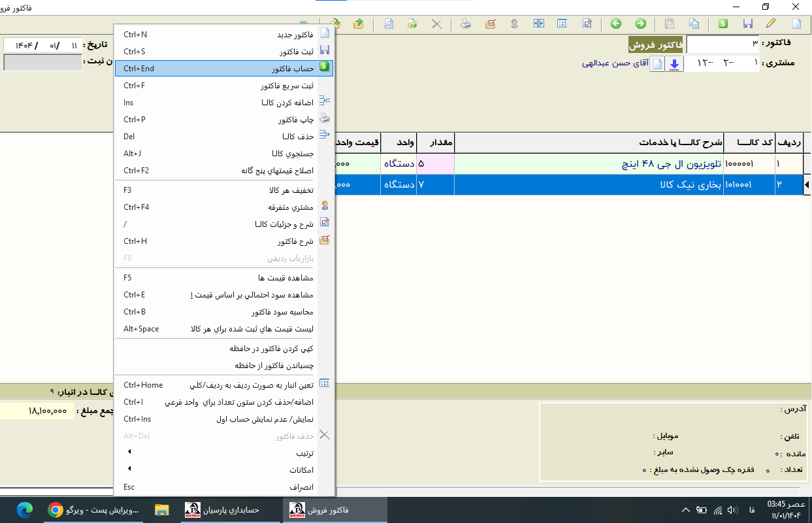Screen dimensions: 812x523
Task: Click the new customer page button beside customer name
Action: pos(657,64)
